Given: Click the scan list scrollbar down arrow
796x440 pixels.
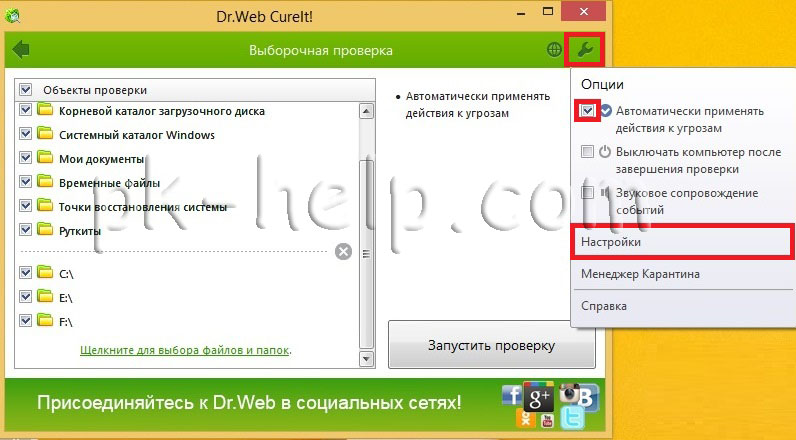Looking at the screenshot, I should pos(366,358).
